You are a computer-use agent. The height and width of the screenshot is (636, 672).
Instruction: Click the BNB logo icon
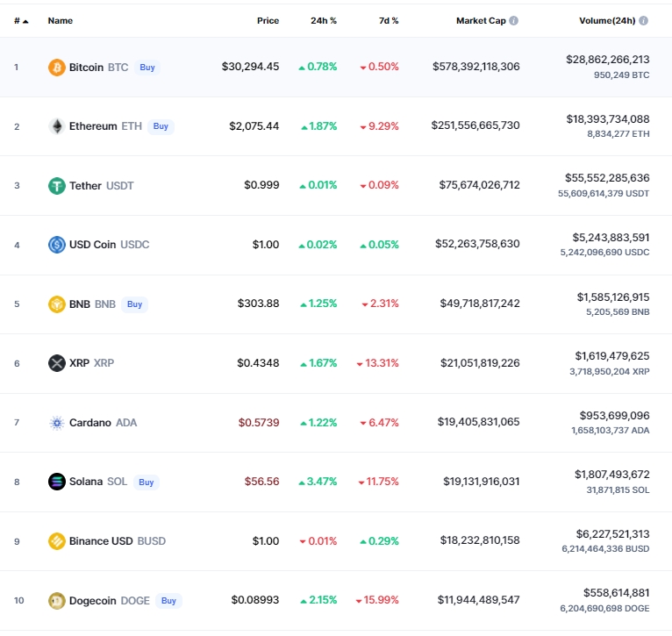(56, 304)
